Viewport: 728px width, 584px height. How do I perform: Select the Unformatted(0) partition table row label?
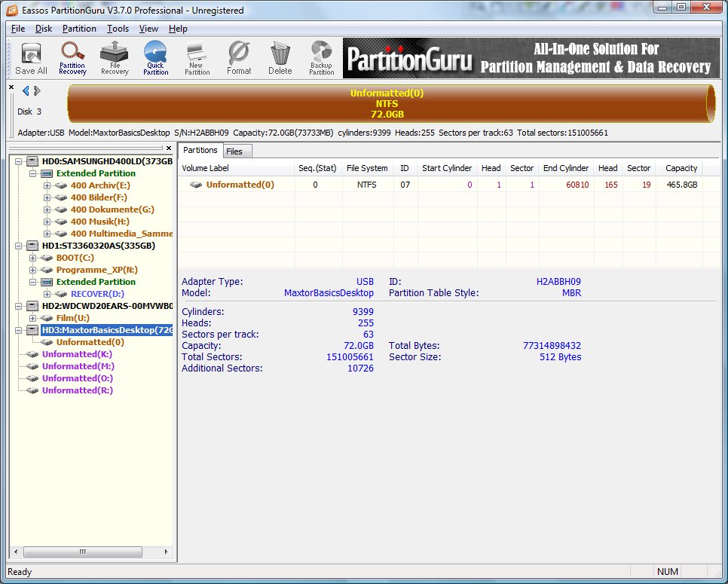(240, 185)
